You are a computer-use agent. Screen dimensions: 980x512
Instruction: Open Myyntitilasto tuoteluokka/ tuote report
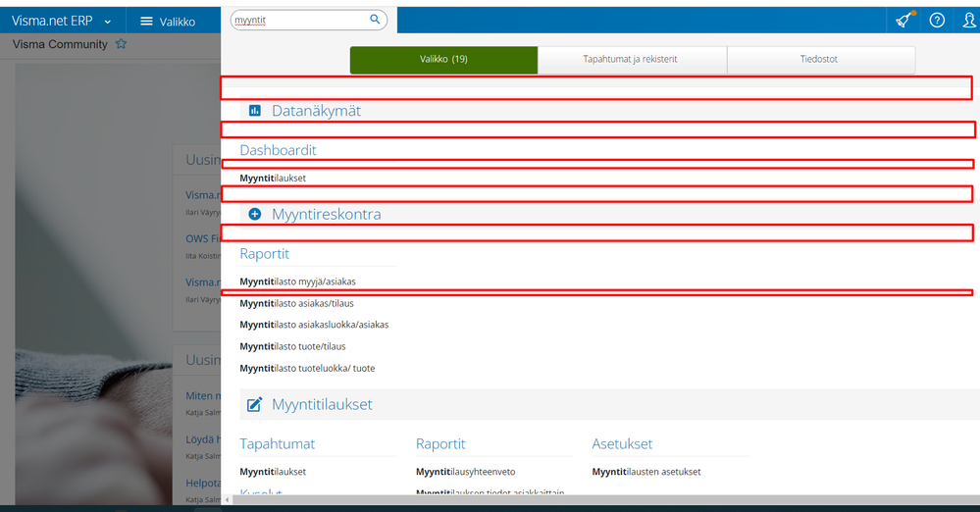307,369
